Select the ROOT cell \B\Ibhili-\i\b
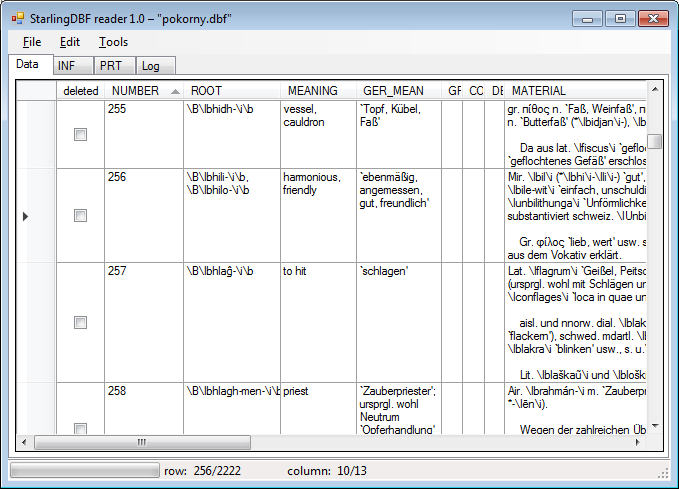Viewport: 679px width, 489px height. (x=232, y=215)
